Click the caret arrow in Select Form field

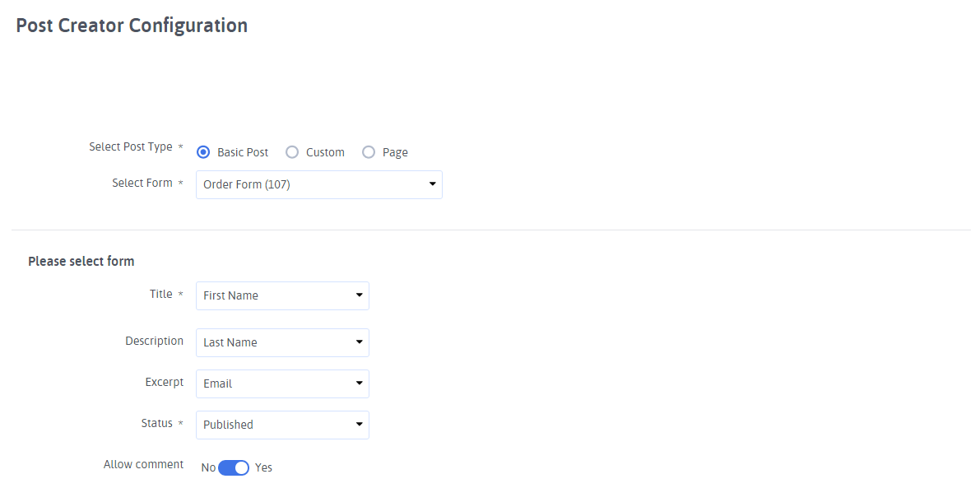[x=432, y=184]
